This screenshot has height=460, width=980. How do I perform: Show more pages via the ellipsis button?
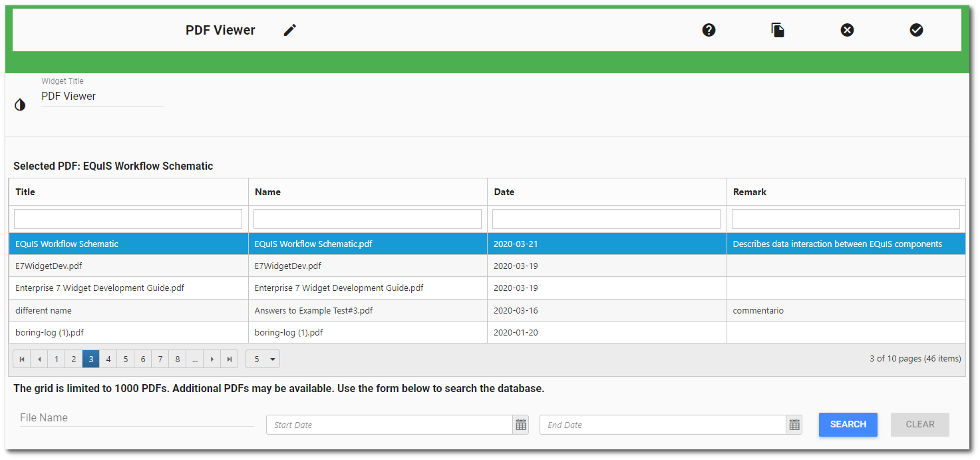pos(194,359)
